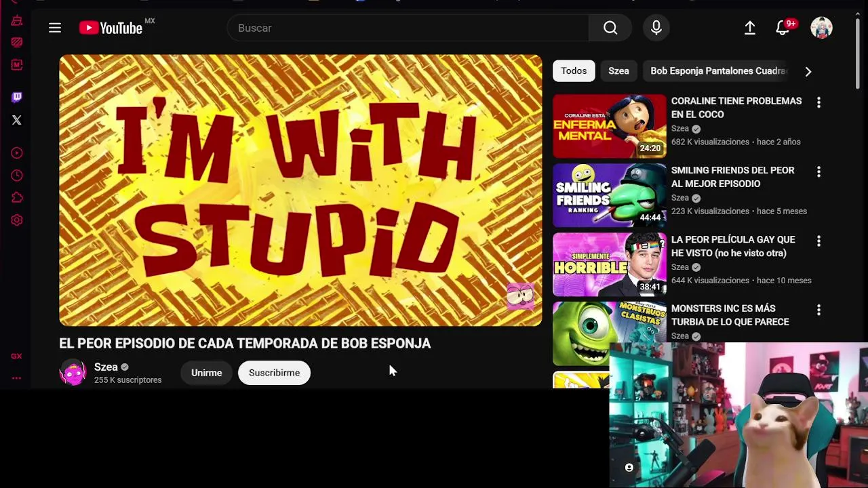This screenshot has width=868, height=488.
Task: Open SMILING FRIENDS DEL PEOR AL MEJOR EPISODIO title
Action: (732, 177)
